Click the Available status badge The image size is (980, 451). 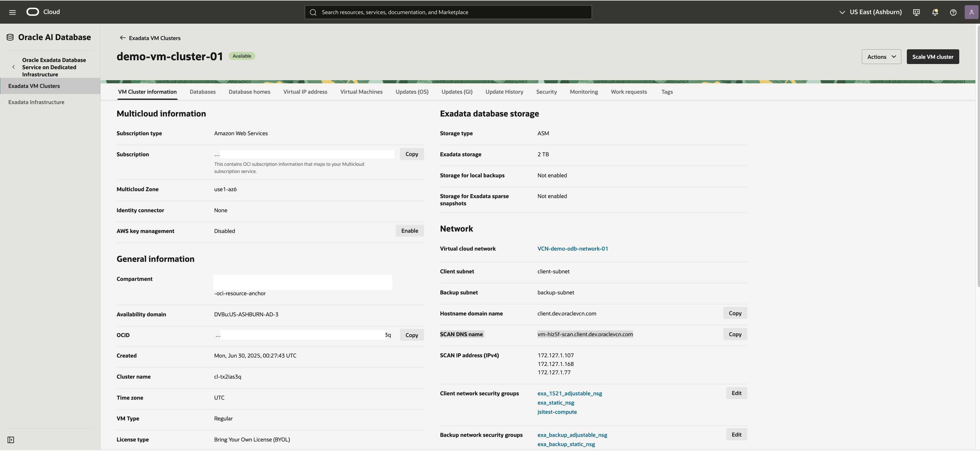point(242,56)
